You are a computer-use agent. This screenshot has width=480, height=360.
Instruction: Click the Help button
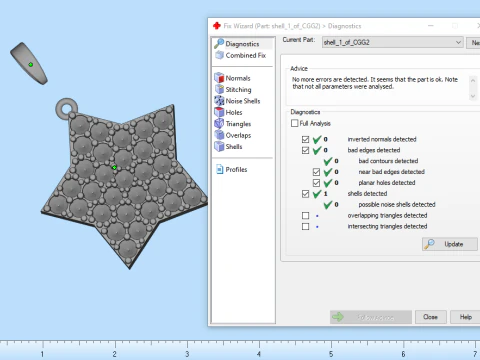tap(465, 317)
